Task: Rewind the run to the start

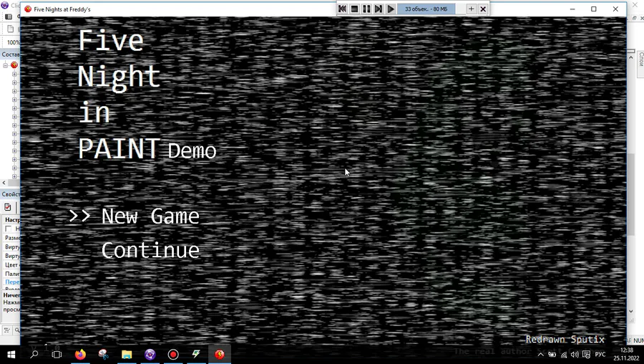Action: click(342, 9)
